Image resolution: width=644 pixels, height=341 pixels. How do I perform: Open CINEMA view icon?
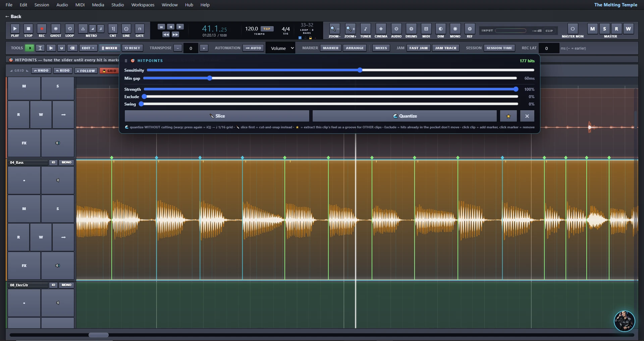pos(381,29)
